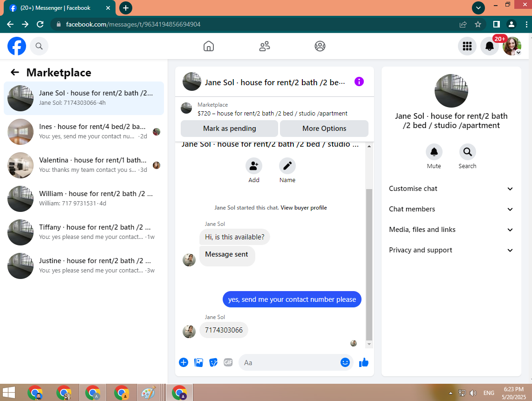Open the William house for rent conversation

(x=84, y=199)
